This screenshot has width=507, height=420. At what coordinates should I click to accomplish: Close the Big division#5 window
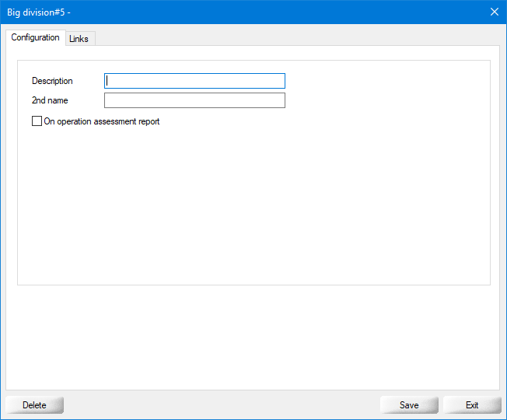pyautogui.click(x=494, y=12)
